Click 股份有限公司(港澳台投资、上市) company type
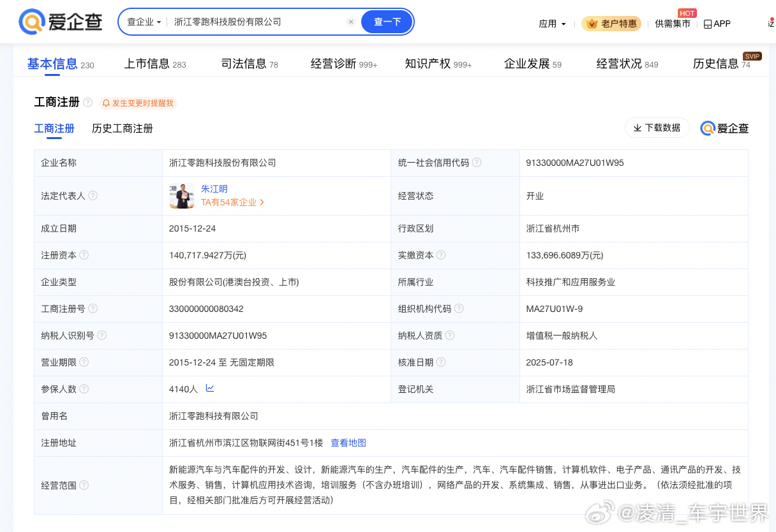 [234, 282]
